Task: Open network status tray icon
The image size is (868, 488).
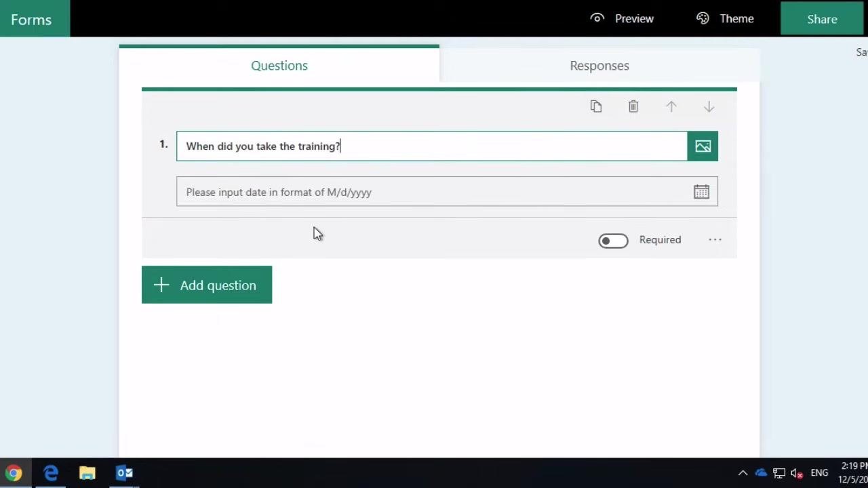Action: [779, 473]
